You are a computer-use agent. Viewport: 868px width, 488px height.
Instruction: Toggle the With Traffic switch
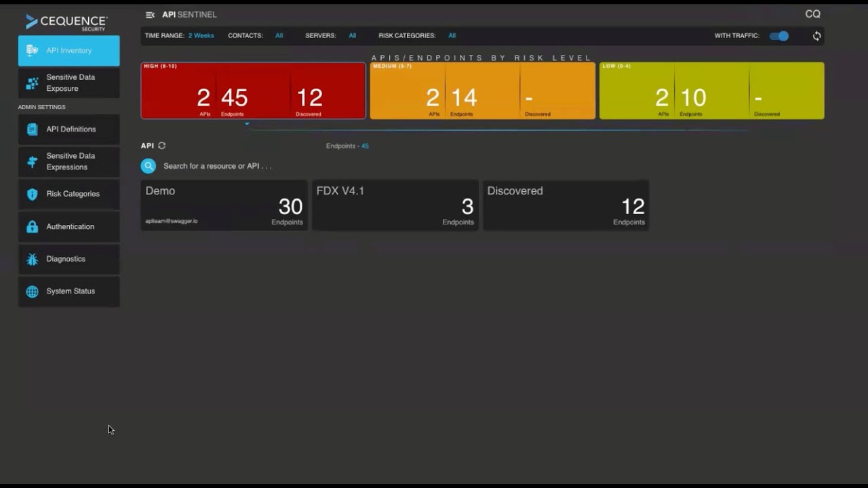(x=779, y=36)
